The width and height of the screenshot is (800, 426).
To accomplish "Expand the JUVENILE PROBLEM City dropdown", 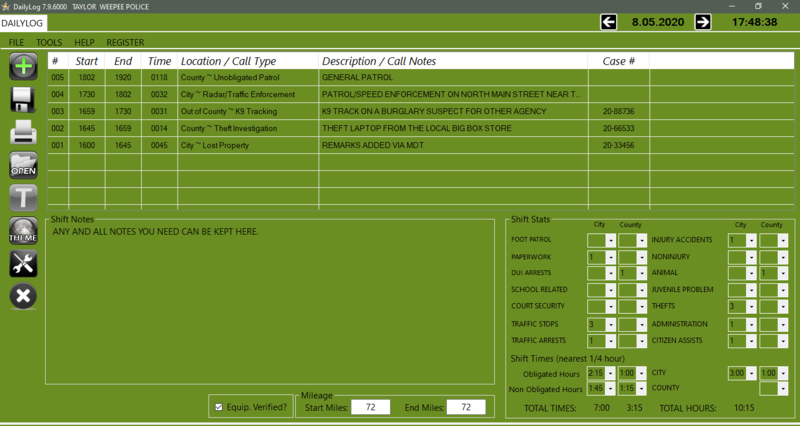I will tap(751, 290).
